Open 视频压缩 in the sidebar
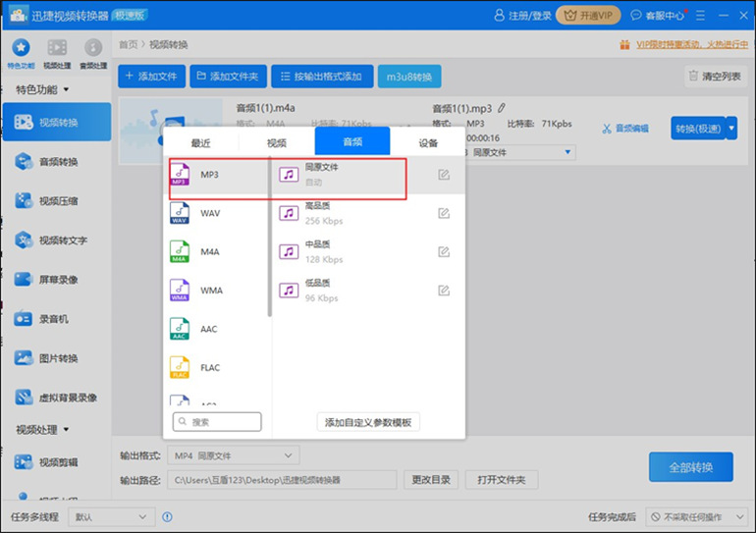This screenshot has height=533, width=756. click(x=57, y=201)
